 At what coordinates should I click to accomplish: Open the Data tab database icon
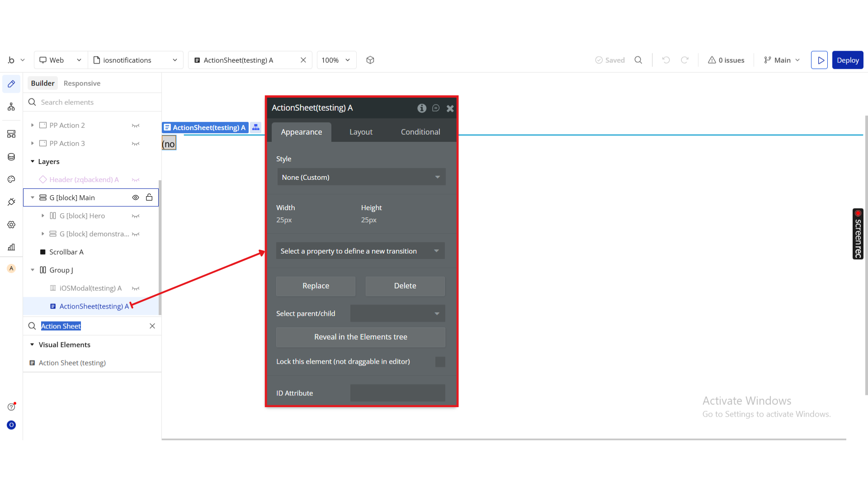click(11, 157)
